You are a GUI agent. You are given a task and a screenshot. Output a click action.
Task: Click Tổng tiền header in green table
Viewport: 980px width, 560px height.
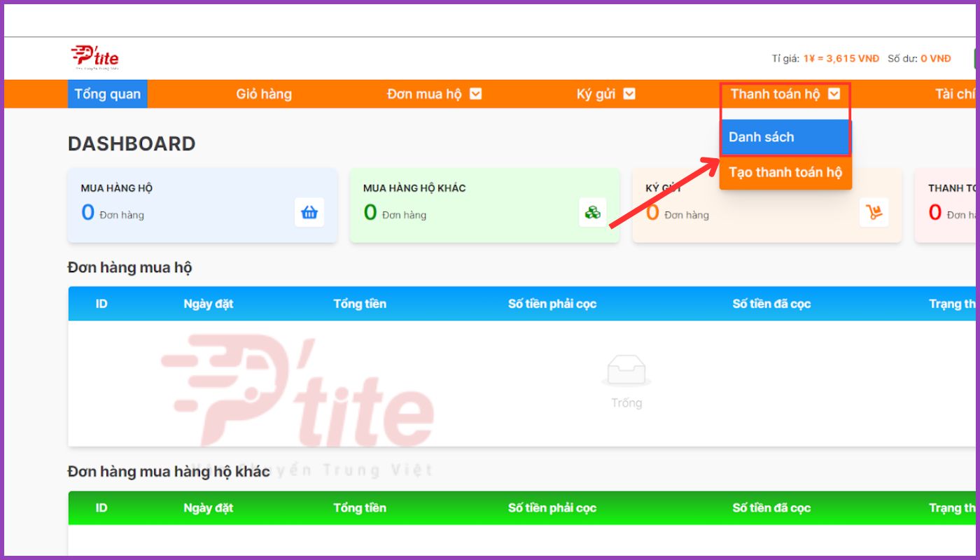tap(360, 507)
